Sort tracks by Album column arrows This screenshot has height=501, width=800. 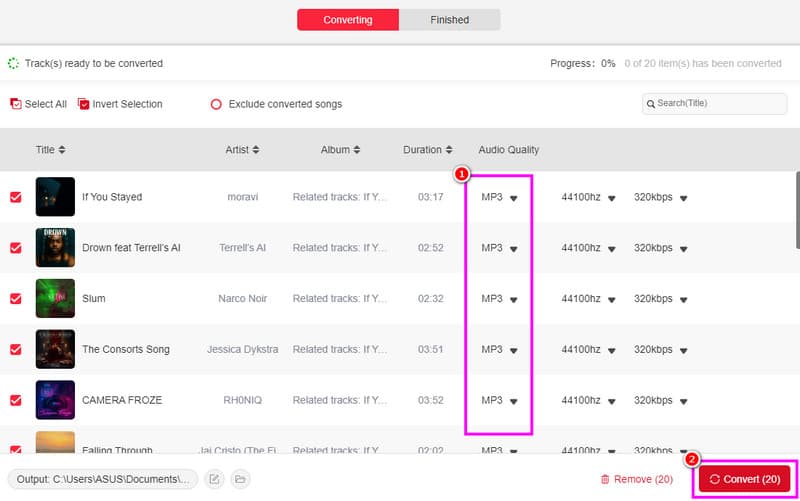[357, 150]
